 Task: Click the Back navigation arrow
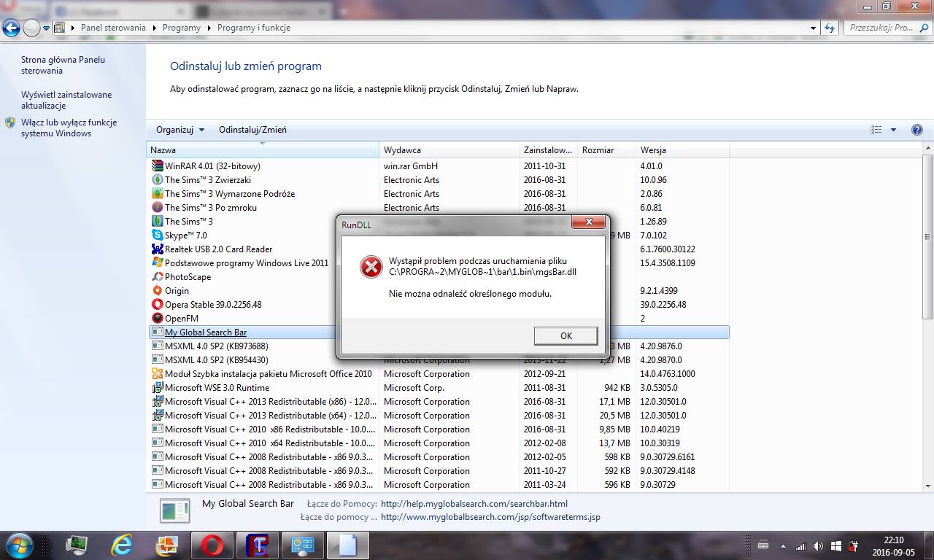click(11, 28)
